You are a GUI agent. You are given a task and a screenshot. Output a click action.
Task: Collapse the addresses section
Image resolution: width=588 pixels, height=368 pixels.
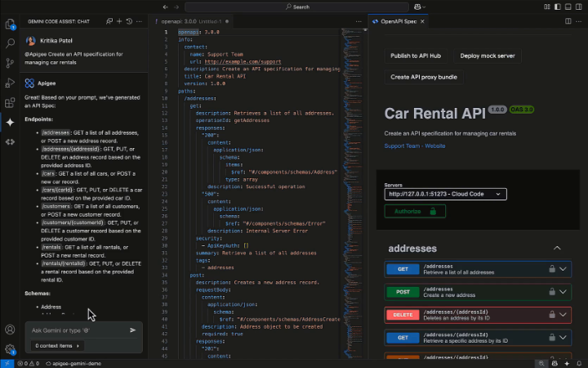click(x=557, y=249)
